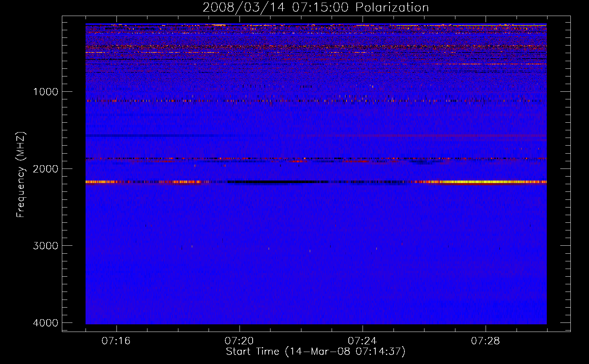Image resolution: width=589 pixels, height=364 pixels.
Task: Click the 07:24 time tick label
Action: point(362,341)
